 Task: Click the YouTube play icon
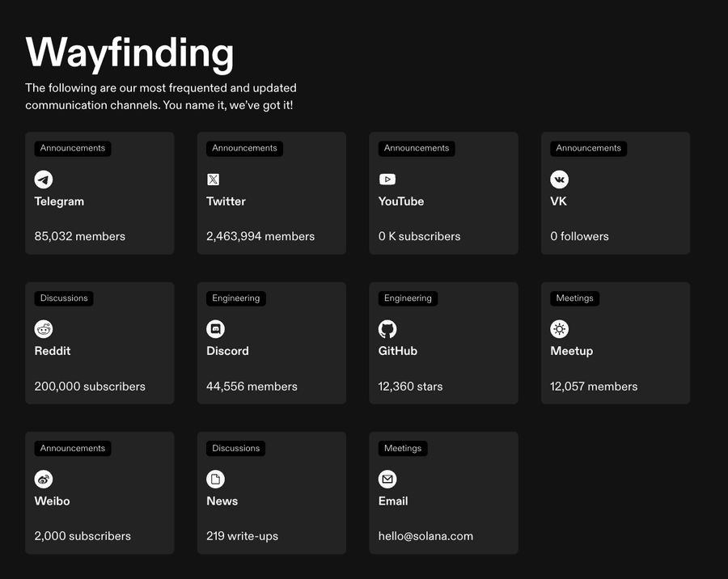tap(387, 180)
